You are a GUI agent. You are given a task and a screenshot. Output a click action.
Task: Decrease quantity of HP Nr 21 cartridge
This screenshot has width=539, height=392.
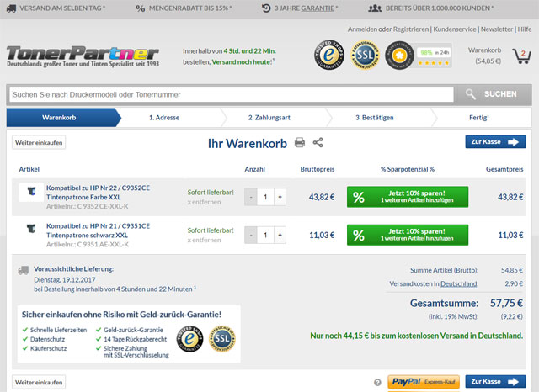pyautogui.click(x=251, y=236)
